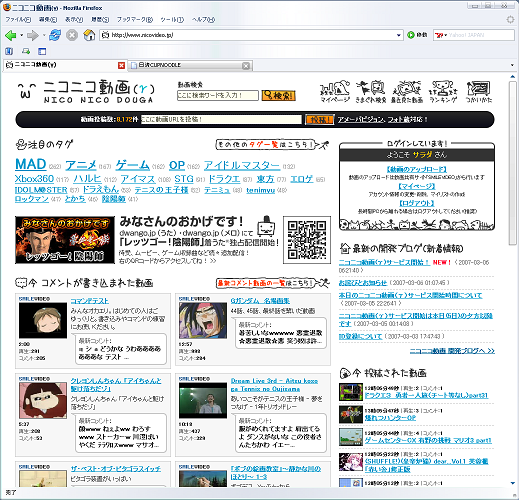This screenshot has width=519, height=500.
Task: Click the ドラえもん tag link
Action: click(x=101, y=190)
